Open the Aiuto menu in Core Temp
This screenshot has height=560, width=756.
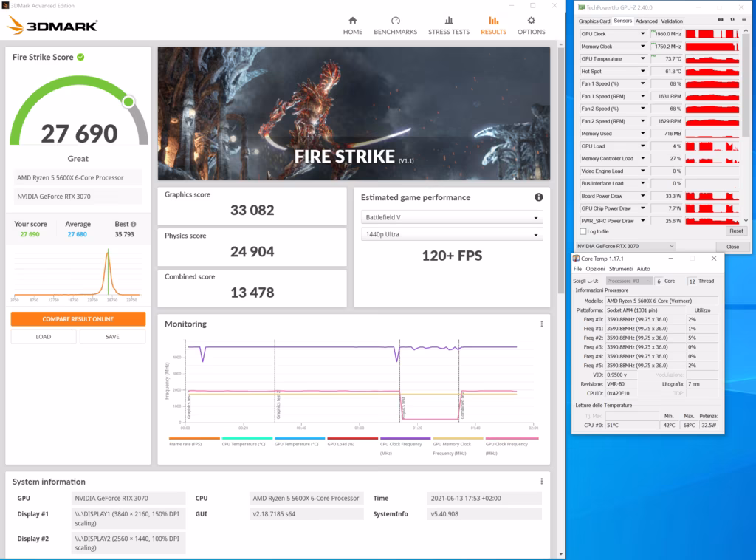(x=643, y=269)
